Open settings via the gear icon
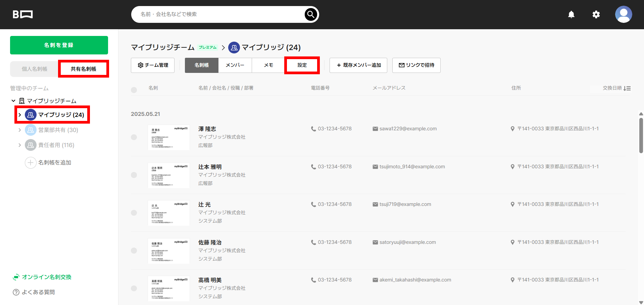The width and height of the screenshot is (644, 305). [596, 14]
